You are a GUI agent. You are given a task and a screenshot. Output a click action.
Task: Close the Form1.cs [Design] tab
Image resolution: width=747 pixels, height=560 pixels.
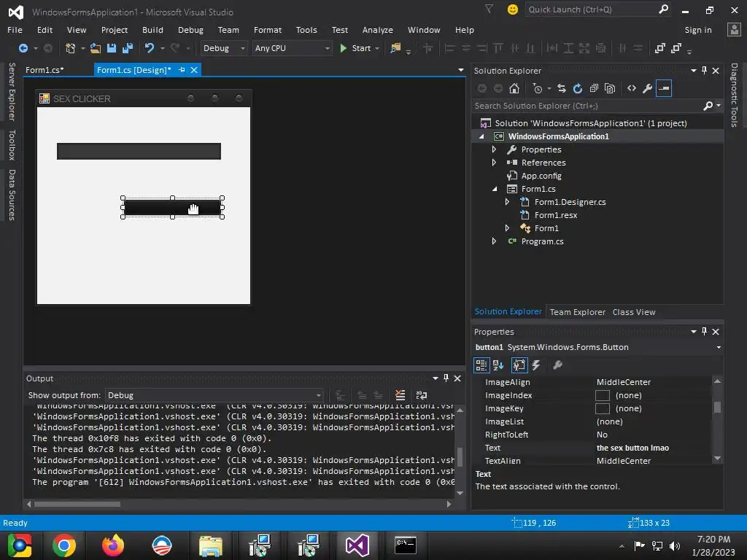(x=194, y=70)
